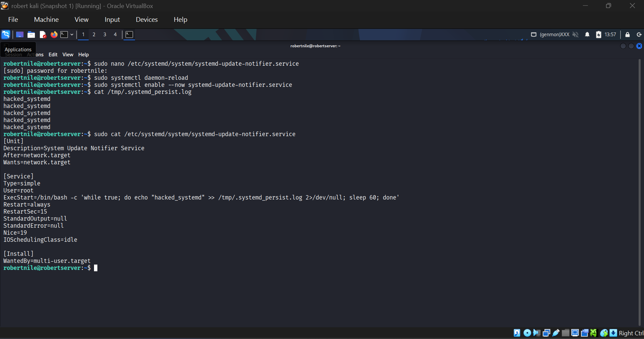Switch to workspace 2
The height and width of the screenshot is (339, 644).
pyautogui.click(x=94, y=35)
